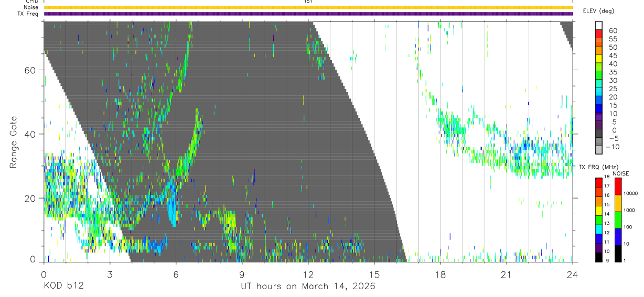Click the purple TX Freq strip above the plot
Screen dimensions: 644x297
308,14
